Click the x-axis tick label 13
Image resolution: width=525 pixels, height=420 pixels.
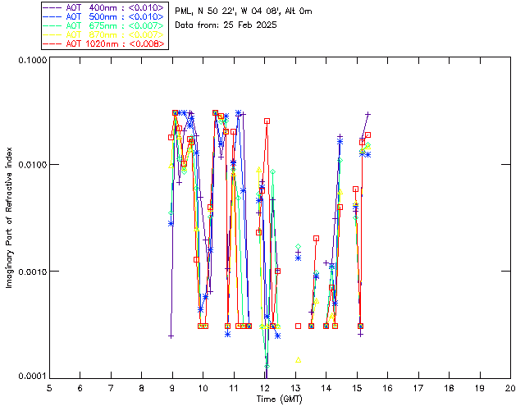pyautogui.click(x=295, y=388)
